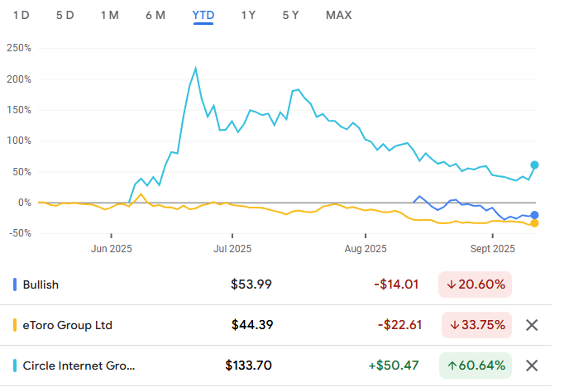Open the eToro Group Ltd stock row
This screenshot has width=569, height=392.
[275, 325]
